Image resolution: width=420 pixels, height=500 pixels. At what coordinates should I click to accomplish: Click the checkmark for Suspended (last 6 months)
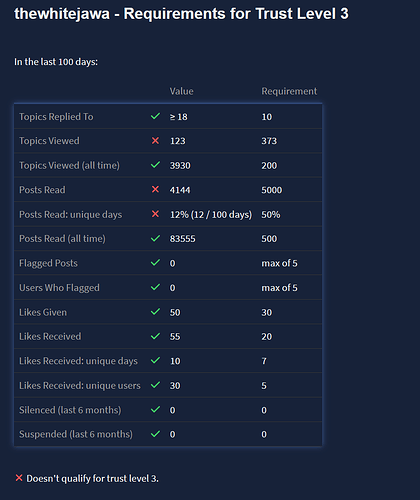155,434
